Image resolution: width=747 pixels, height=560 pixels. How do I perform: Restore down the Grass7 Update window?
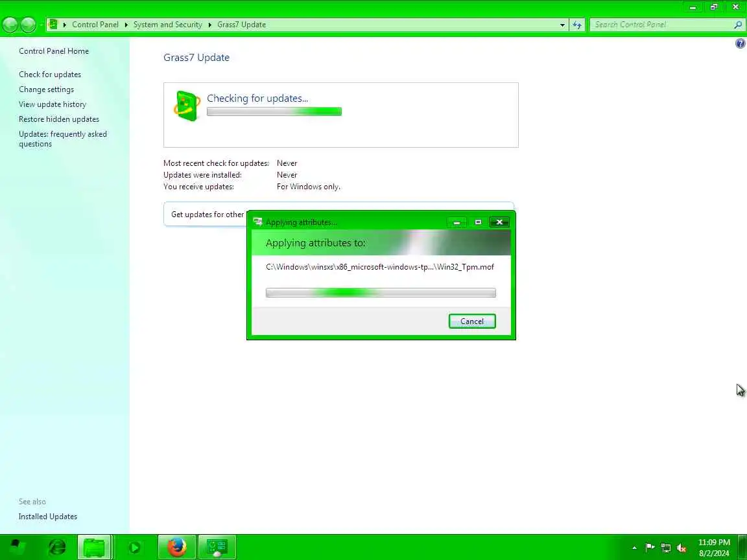714,7
